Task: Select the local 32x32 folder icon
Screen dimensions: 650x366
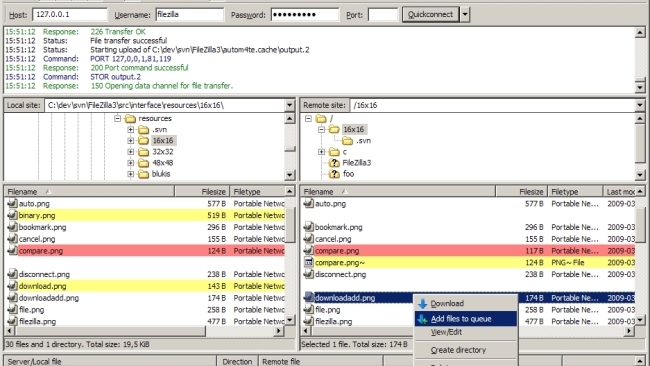Action: point(143,152)
